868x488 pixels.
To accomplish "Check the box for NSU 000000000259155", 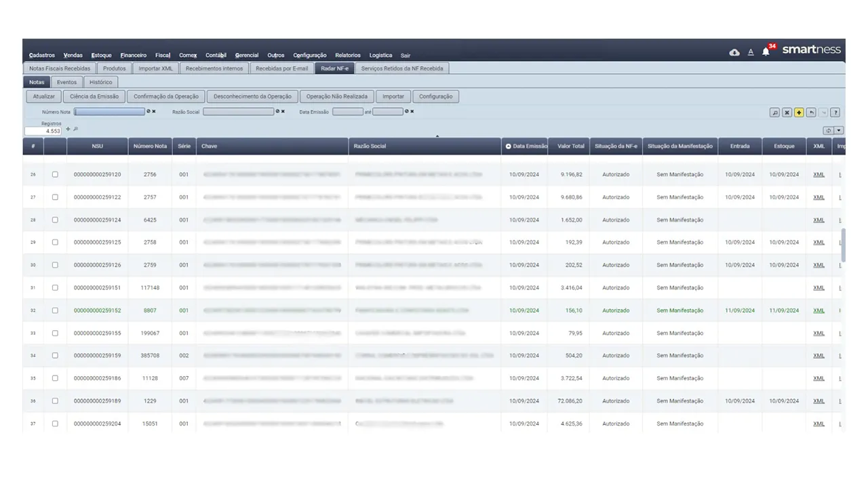I will (x=55, y=333).
